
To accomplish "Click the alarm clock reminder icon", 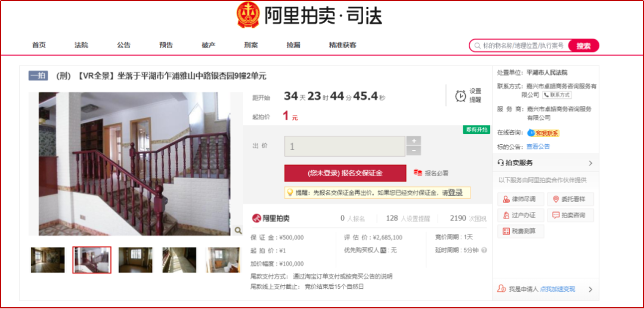I will tap(460, 95).
